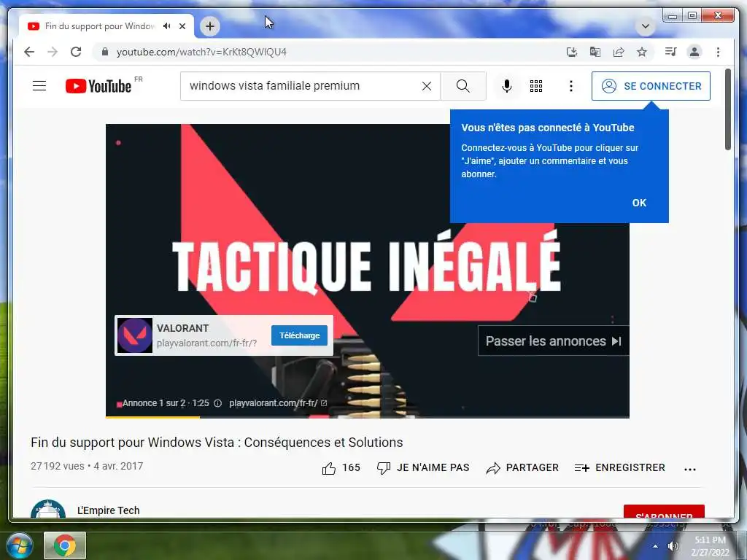Open Chrome three-dot menu
The image size is (747, 560).
pos(718,52)
